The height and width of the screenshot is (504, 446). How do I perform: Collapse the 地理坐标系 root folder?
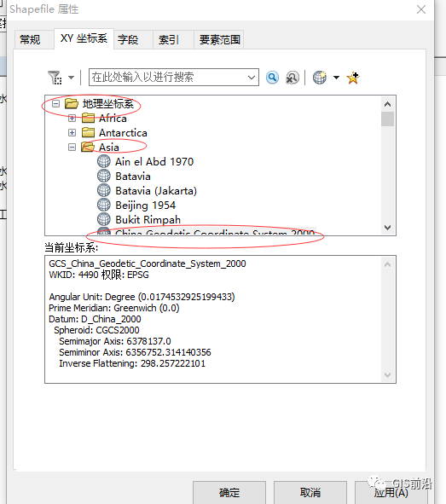[56, 103]
